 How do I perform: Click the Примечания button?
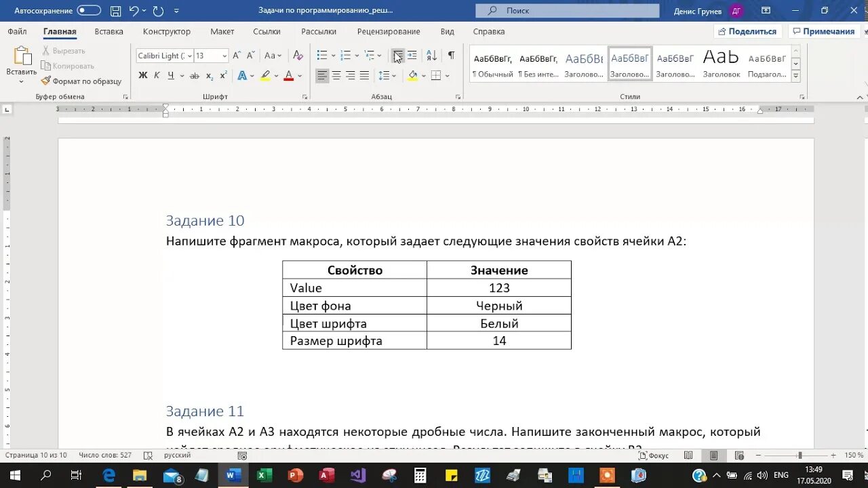[x=823, y=31]
